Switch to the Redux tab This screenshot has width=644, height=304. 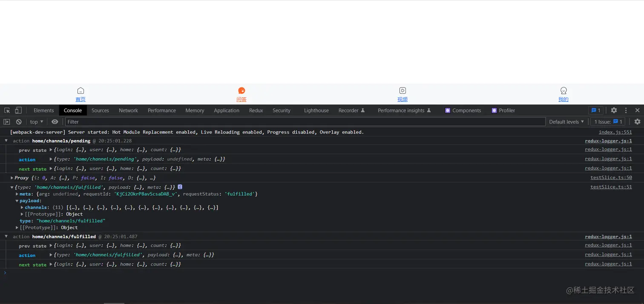click(256, 110)
